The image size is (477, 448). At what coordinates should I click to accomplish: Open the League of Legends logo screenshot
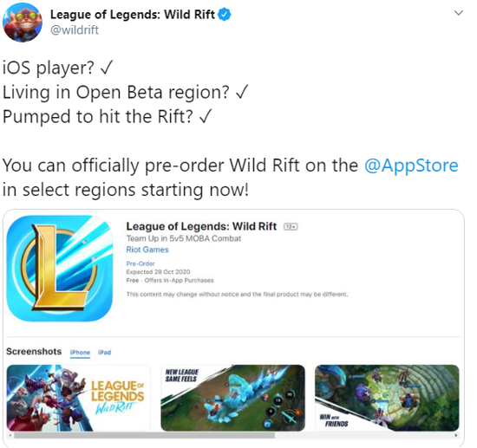pyautogui.click(x=78, y=398)
